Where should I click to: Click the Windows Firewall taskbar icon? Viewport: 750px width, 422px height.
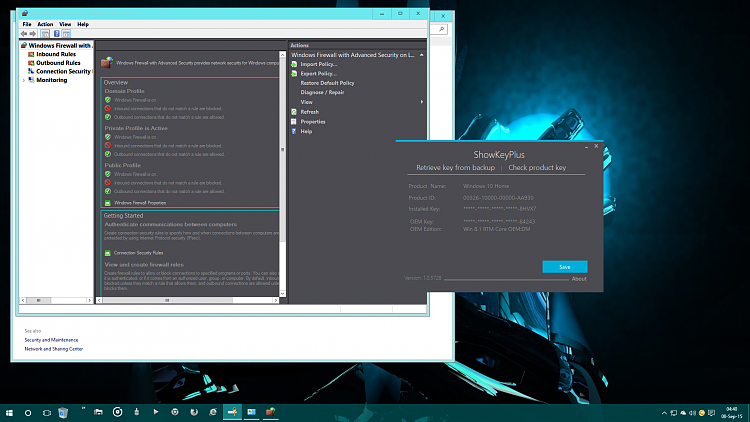click(270, 412)
